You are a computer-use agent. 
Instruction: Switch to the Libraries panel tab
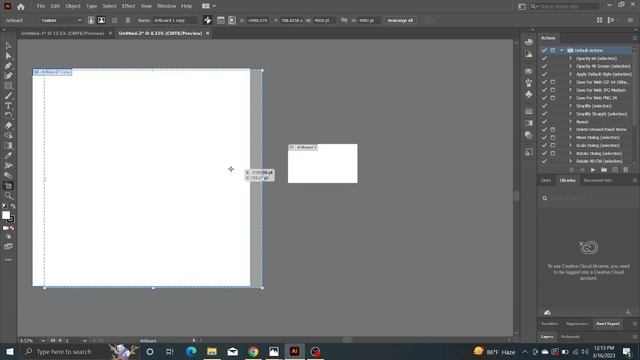567,180
